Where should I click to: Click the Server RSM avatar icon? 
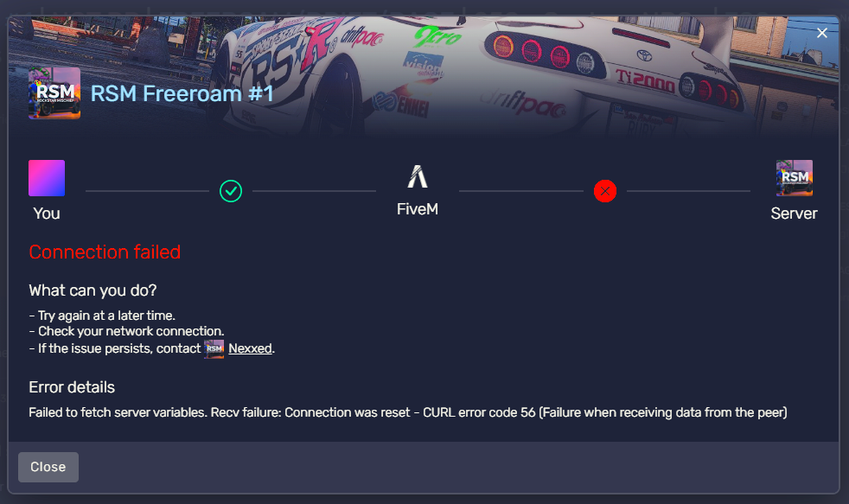click(795, 178)
